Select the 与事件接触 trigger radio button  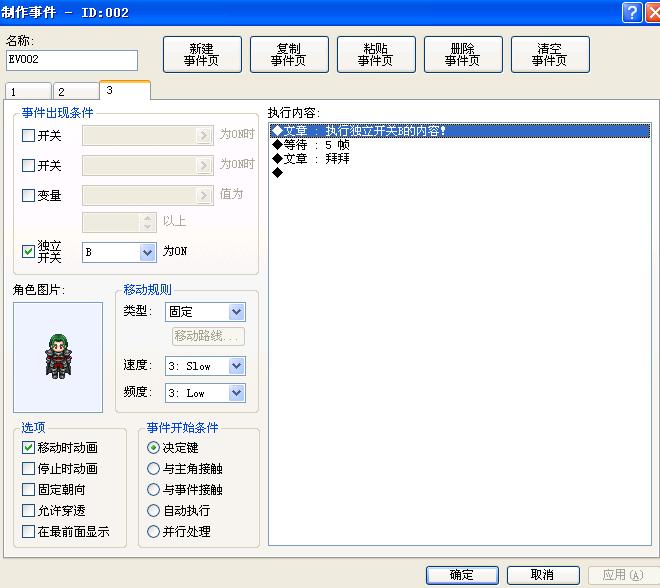tap(153, 490)
